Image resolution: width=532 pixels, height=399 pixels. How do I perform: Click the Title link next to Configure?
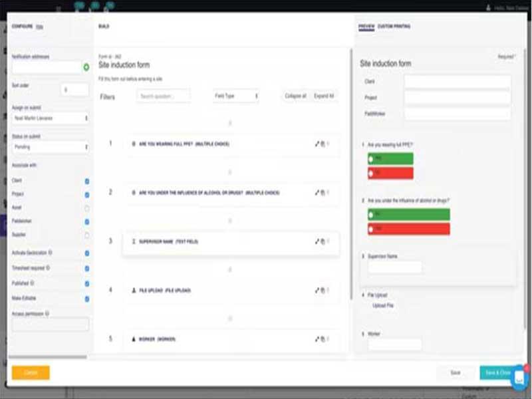(x=39, y=27)
